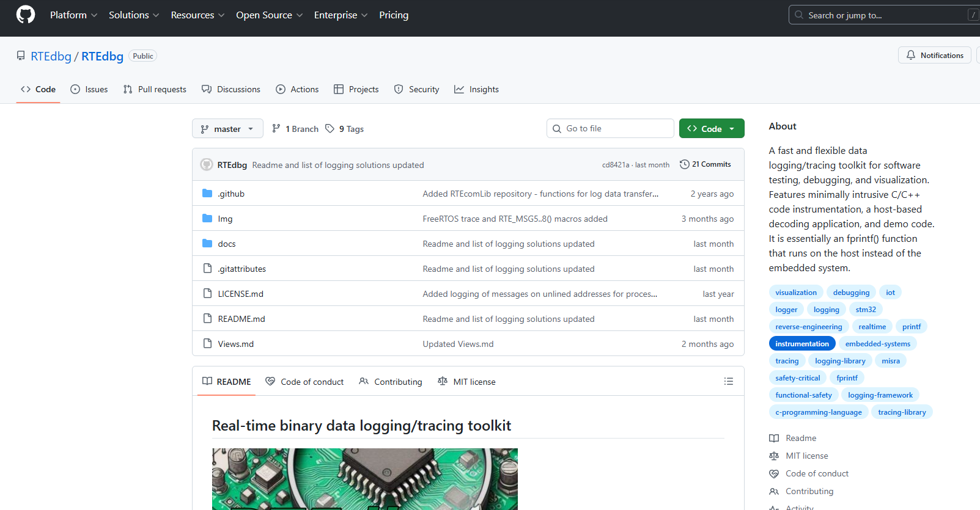Switch to the Projects tab
This screenshot has height=510, width=980.
coord(356,89)
